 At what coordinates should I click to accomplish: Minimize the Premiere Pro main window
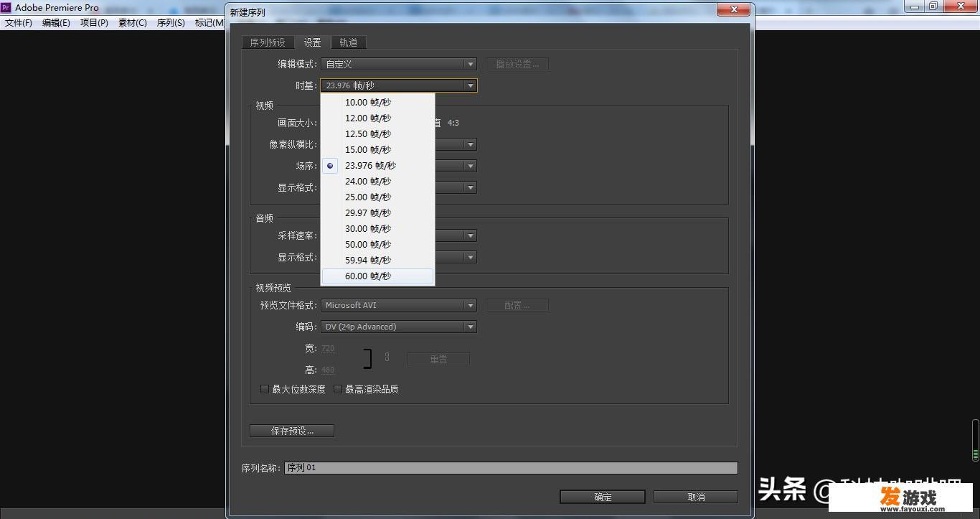[x=913, y=6]
